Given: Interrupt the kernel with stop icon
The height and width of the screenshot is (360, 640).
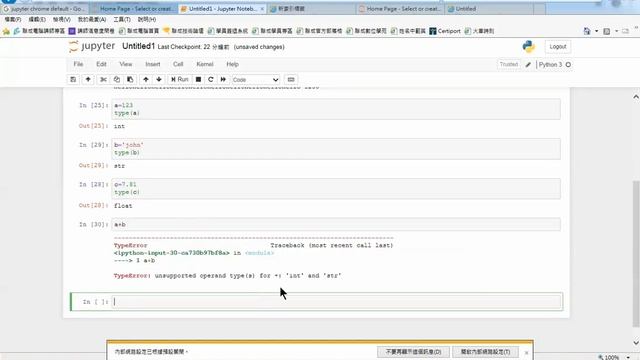Looking at the screenshot, I should 198,80.
